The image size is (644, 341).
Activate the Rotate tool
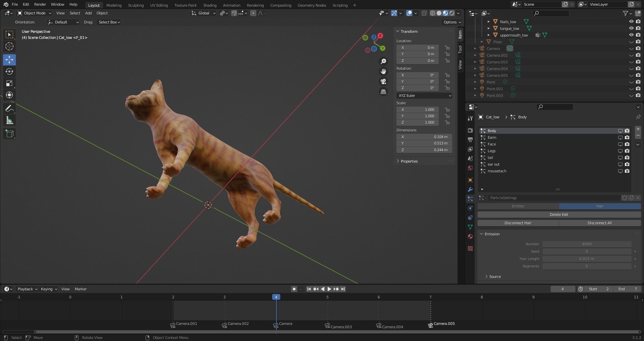point(9,71)
